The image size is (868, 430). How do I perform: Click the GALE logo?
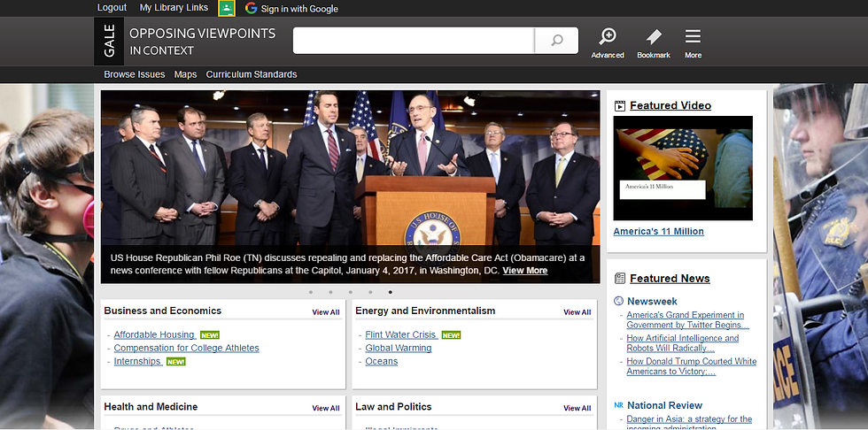point(108,41)
